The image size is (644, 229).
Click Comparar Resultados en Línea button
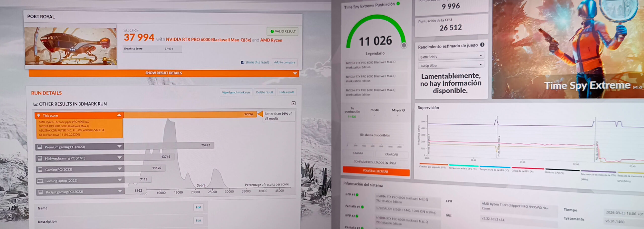pos(375,162)
